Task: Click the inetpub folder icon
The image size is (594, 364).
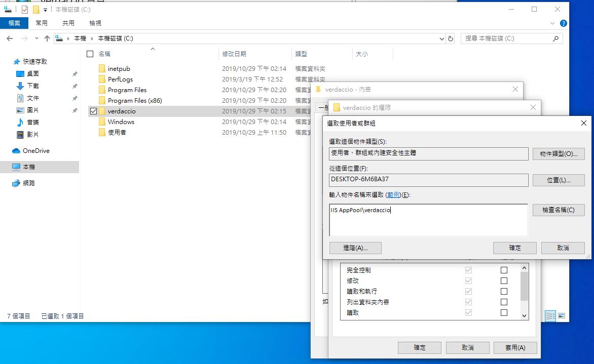Action: [102, 68]
